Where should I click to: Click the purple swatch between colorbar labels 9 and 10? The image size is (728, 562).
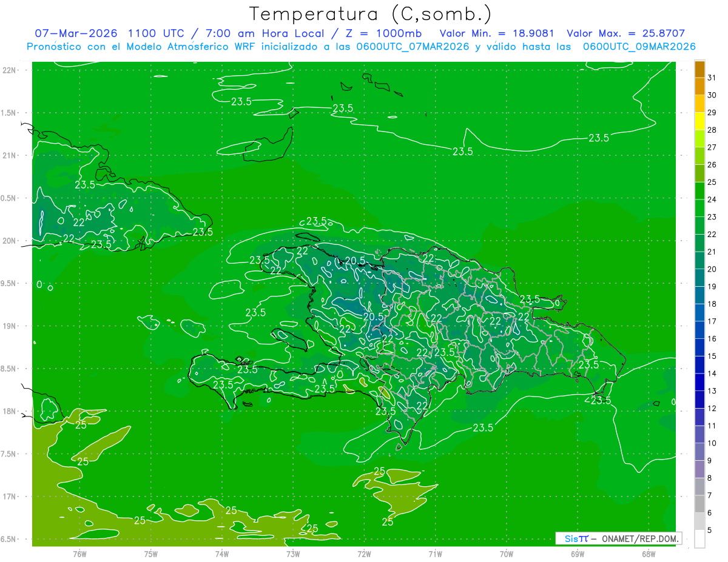pyautogui.click(x=699, y=452)
